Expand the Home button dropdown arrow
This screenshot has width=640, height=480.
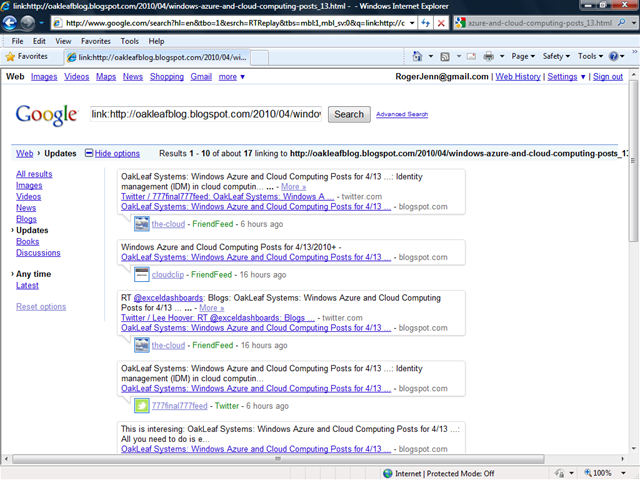tap(431, 56)
